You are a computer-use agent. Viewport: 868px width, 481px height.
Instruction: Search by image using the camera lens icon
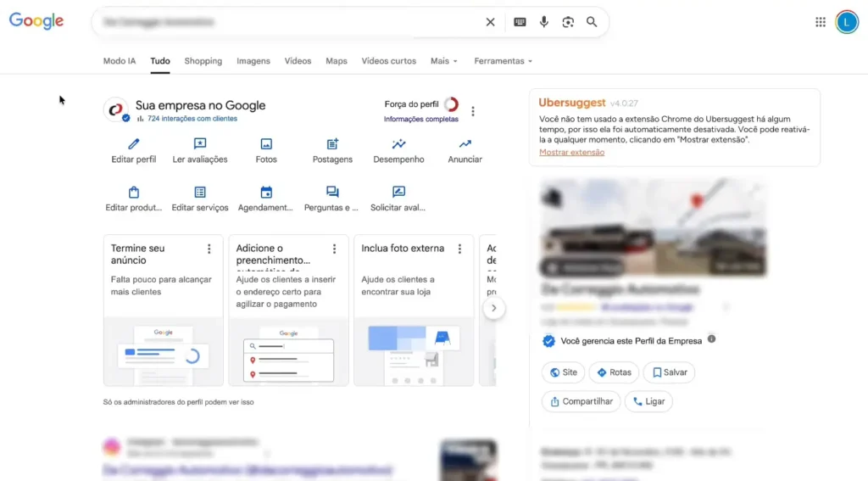coord(567,22)
